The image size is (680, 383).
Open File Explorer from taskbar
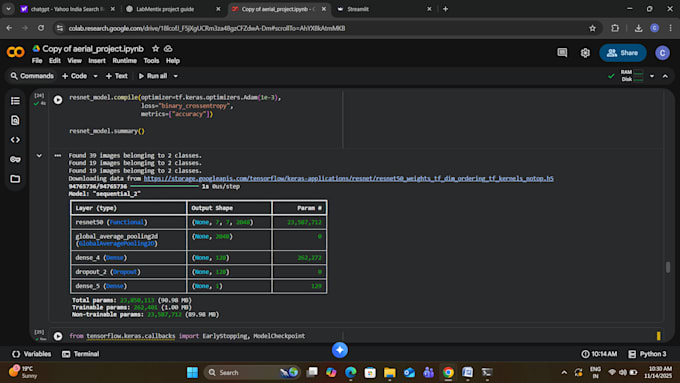point(389,372)
